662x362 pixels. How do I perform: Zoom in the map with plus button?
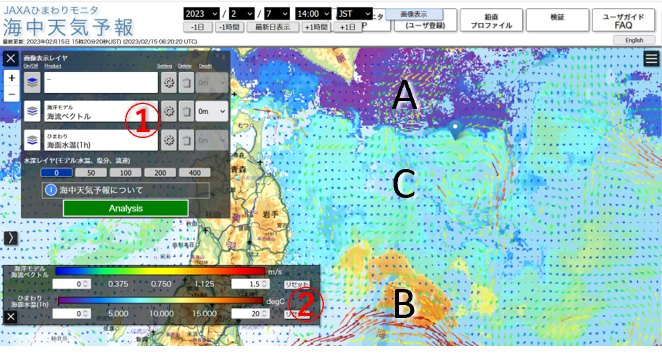(x=12, y=78)
